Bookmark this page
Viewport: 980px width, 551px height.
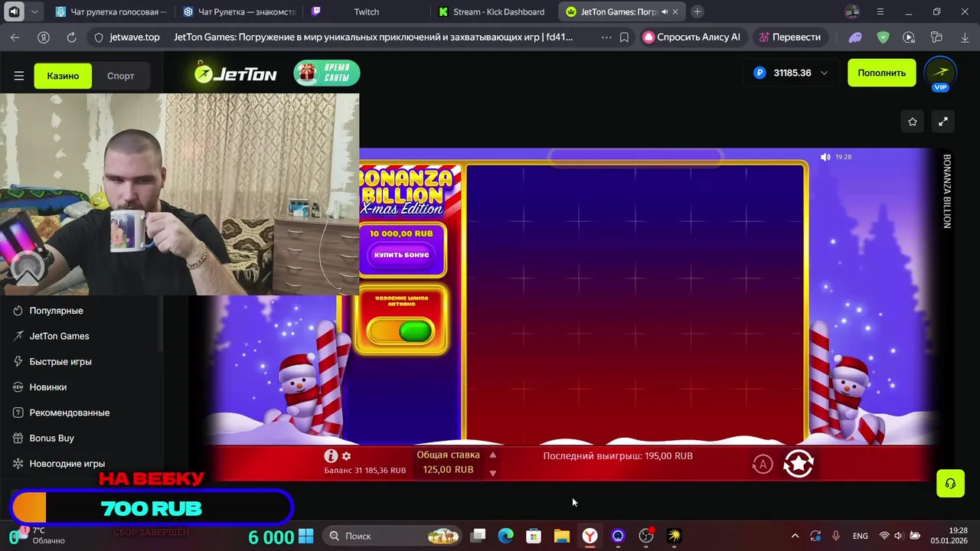tap(624, 37)
